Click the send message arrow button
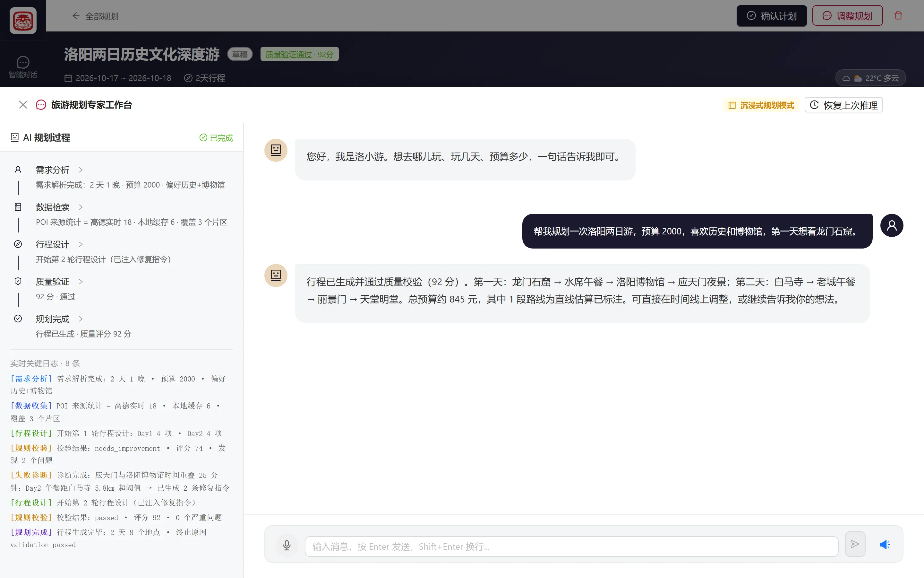This screenshot has height=578, width=924. (x=855, y=544)
